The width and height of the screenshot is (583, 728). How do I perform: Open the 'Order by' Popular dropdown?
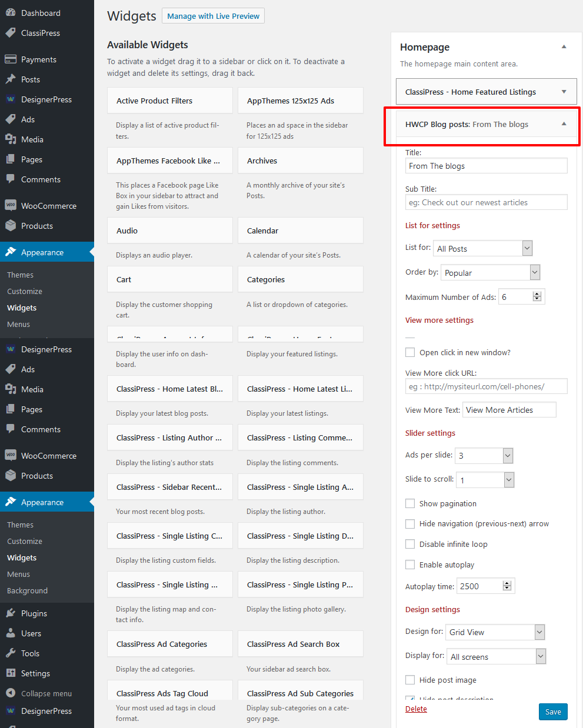coord(490,272)
